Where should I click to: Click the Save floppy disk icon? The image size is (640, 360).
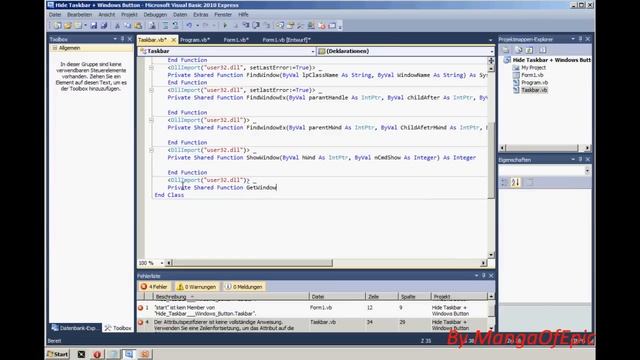pyautogui.click(x=93, y=26)
